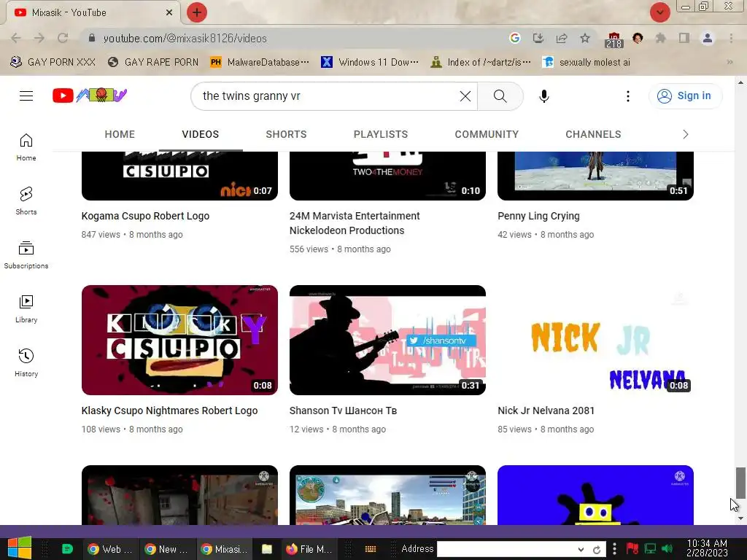This screenshot has width=747, height=560.
Task: Reload the page
Action: click(x=63, y=38)
